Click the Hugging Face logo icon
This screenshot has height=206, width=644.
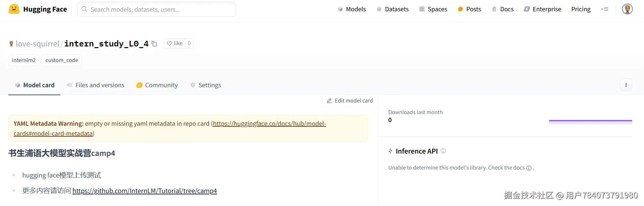coord(14,9)
